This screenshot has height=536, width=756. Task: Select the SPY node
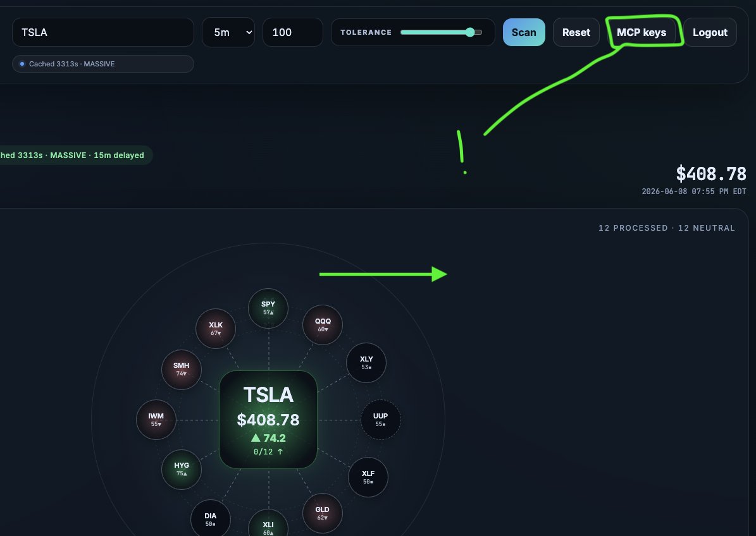click(x=268, y=308)
